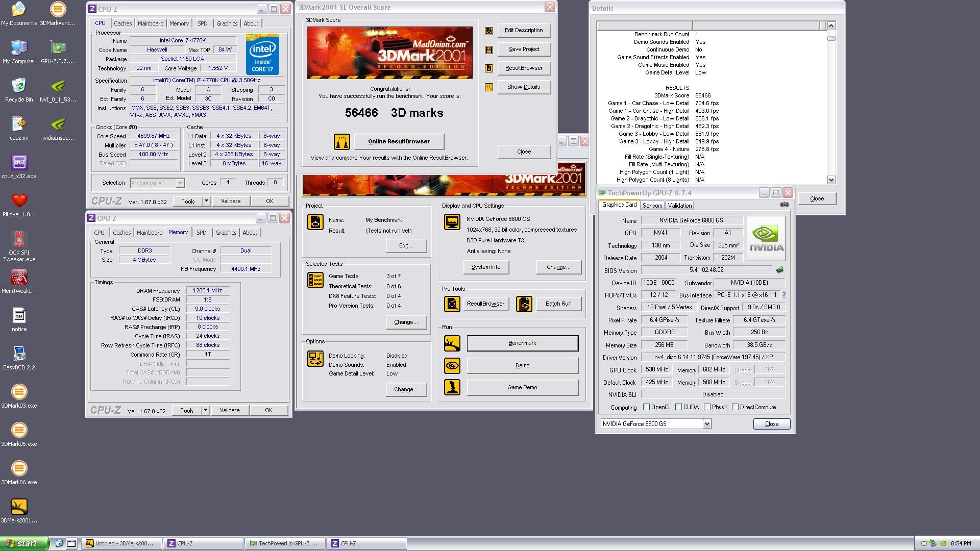Click the Core Speed value field
Image resolution: width=980 pixels, height=551 pixels.
click(x=154, y=136)
